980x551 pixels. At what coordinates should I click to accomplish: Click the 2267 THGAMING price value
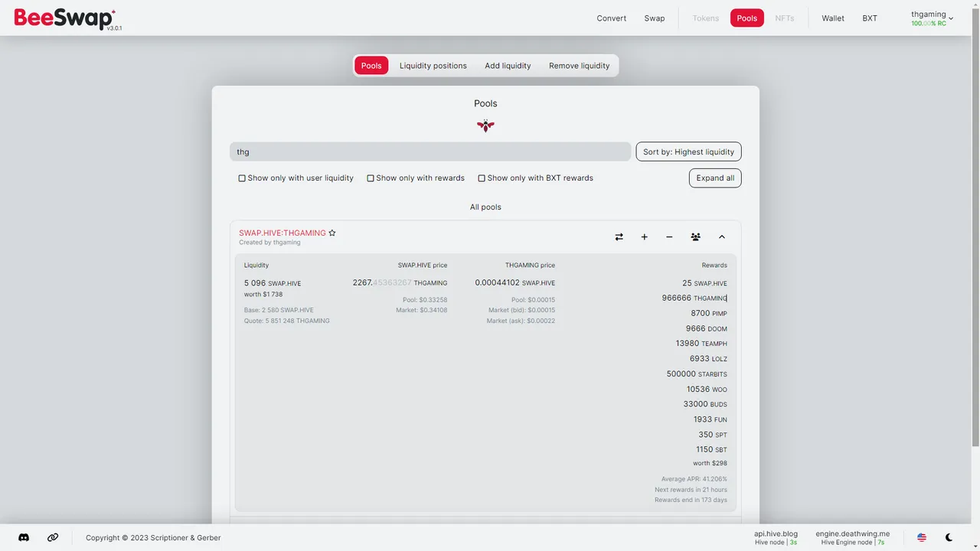[x=400, y=283]
